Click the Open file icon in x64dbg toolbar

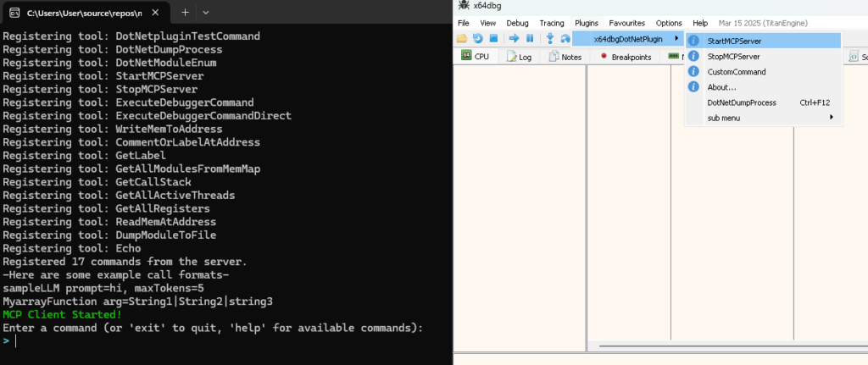click(x=462, y=38)
